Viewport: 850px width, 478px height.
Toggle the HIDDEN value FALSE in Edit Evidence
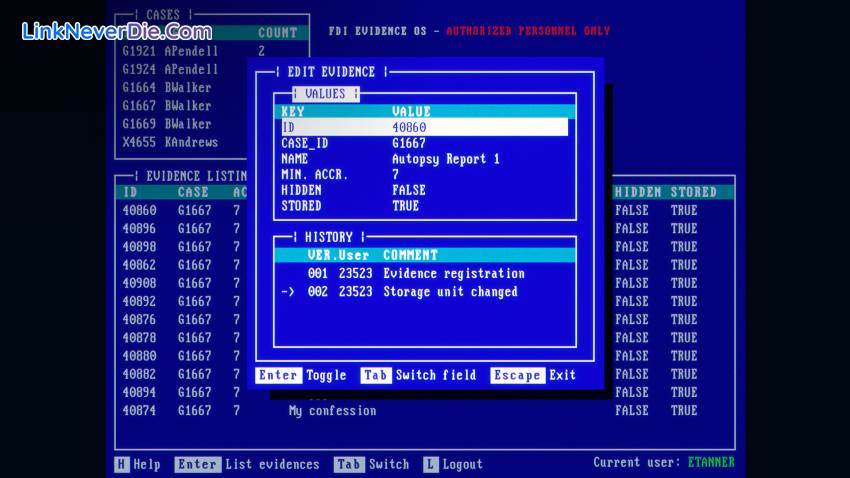[409, 190]
